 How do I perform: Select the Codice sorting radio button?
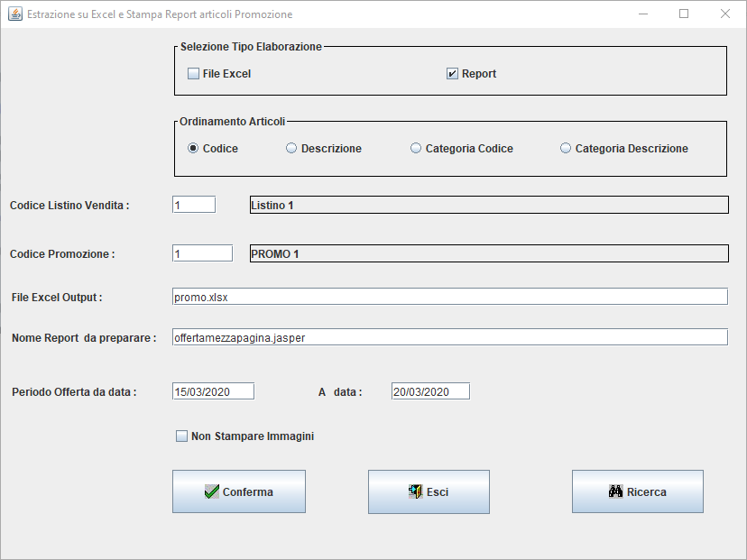pos(193,149)
